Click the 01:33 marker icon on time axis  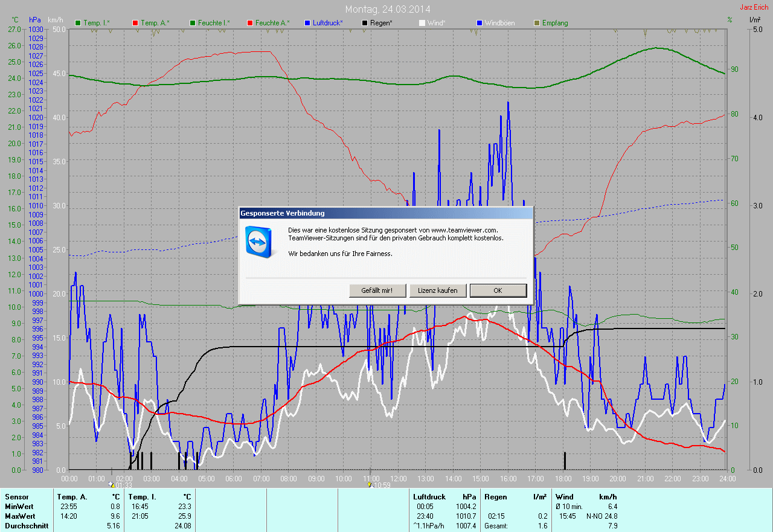(111, 484)
